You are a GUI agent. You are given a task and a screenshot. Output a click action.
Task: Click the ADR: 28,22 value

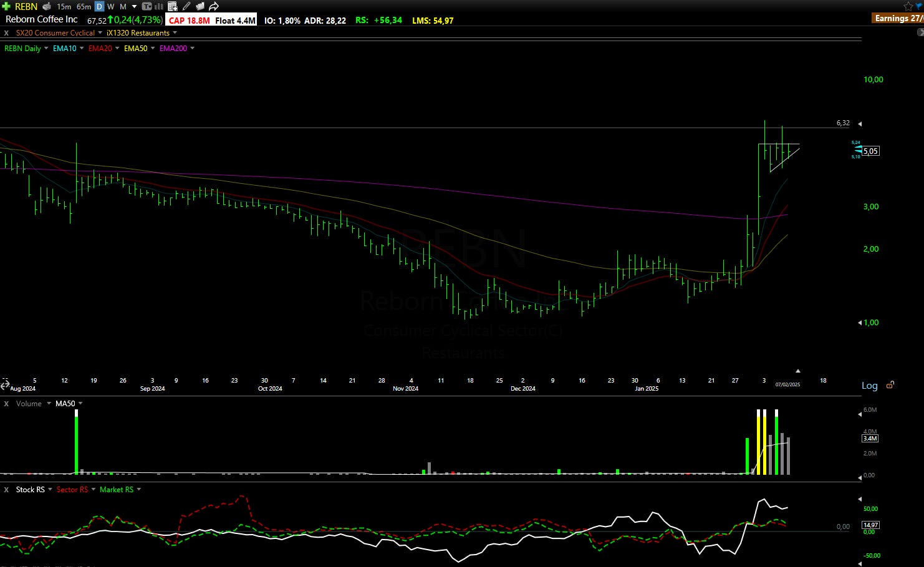[x=325, y=21]
